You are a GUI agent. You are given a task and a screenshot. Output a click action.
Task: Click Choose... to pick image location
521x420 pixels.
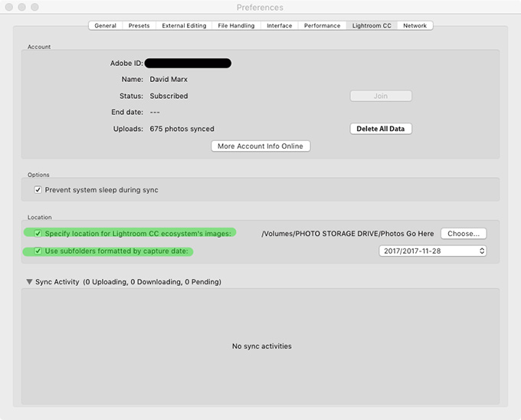pos(464,234)
